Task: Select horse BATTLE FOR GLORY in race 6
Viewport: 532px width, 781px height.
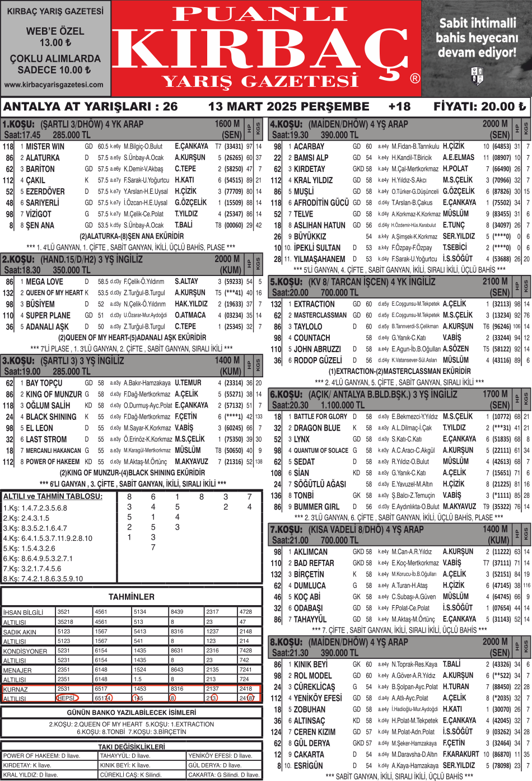Action: (x=320, y=417)
